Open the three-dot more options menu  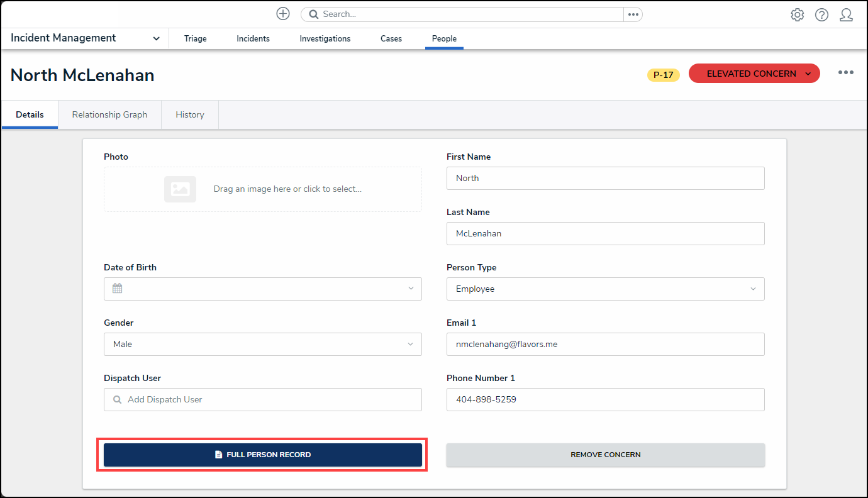845,73
